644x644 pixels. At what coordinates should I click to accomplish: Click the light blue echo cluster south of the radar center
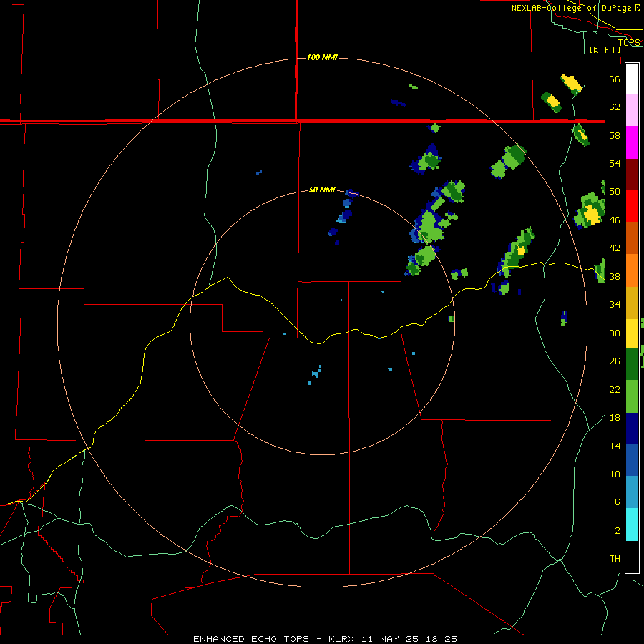(314, 374)
